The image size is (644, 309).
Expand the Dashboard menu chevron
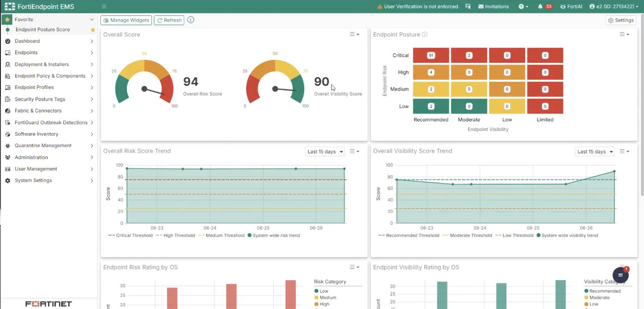92,41
